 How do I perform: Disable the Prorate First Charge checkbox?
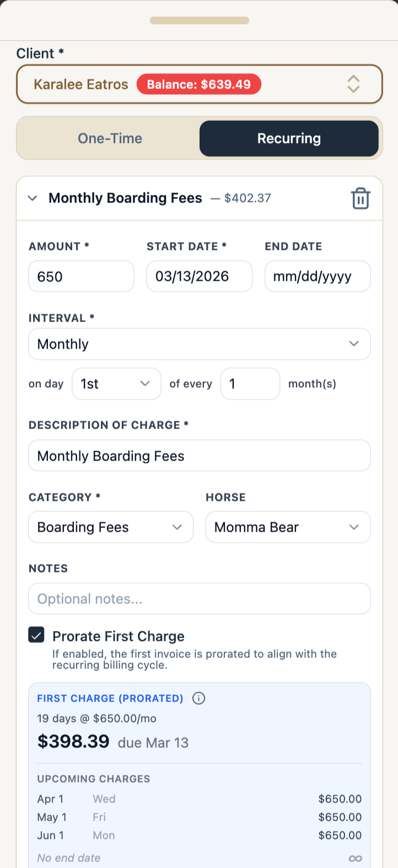36,635
